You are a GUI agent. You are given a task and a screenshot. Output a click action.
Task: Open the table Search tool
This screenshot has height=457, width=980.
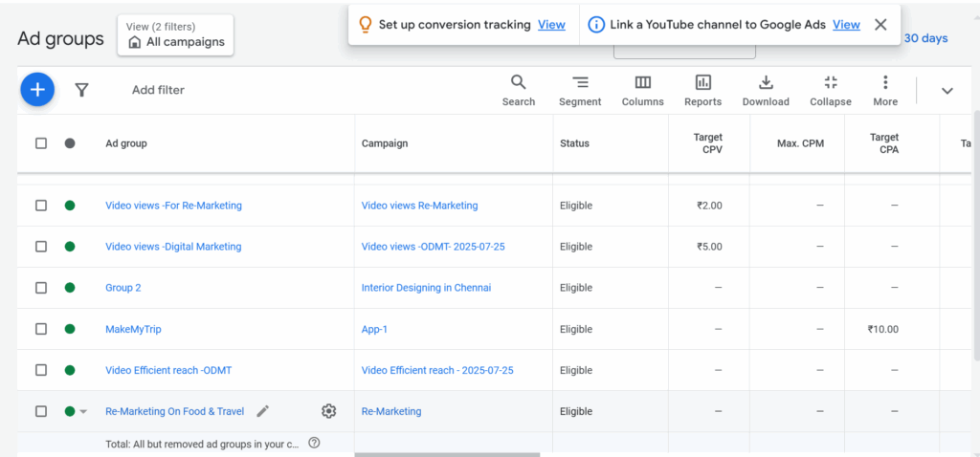coord(518,90)
